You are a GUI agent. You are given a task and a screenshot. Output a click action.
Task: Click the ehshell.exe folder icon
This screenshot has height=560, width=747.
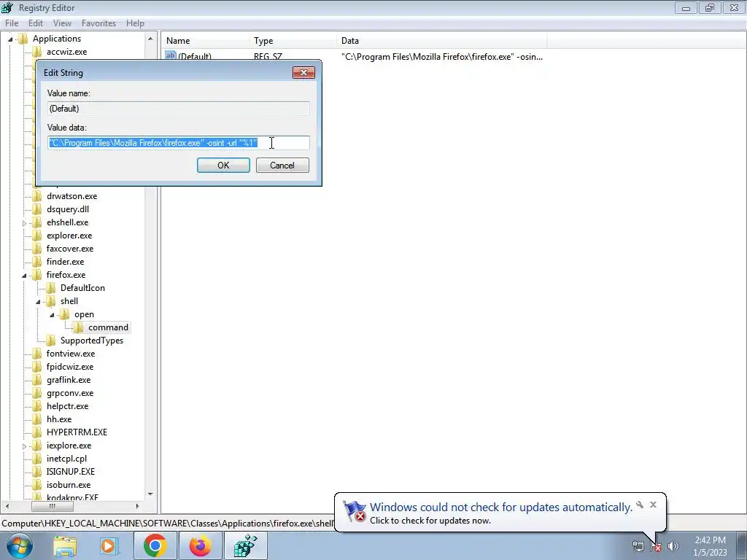point(36,222)
